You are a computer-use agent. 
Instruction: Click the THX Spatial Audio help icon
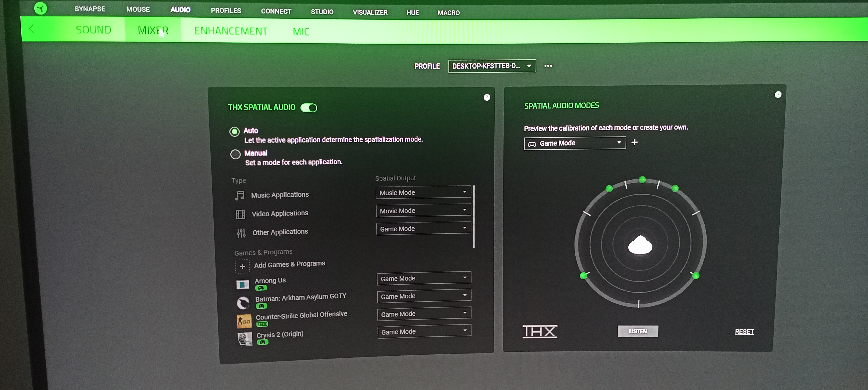point(487,97)
